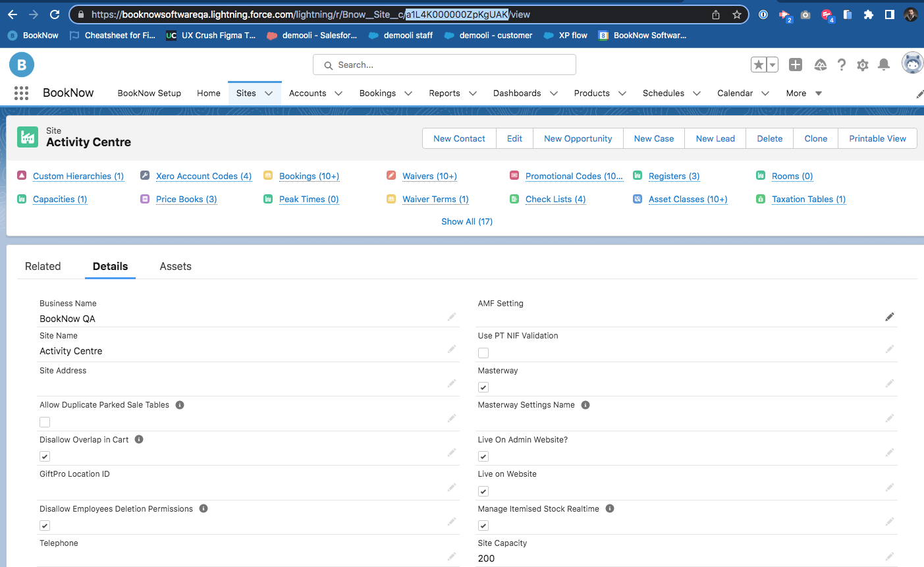This screenshot has height=567, width=924.
Task: Toggle Allow Duplicate Parked Sale Tables checkbox
Action: click(x=45, y=422)
